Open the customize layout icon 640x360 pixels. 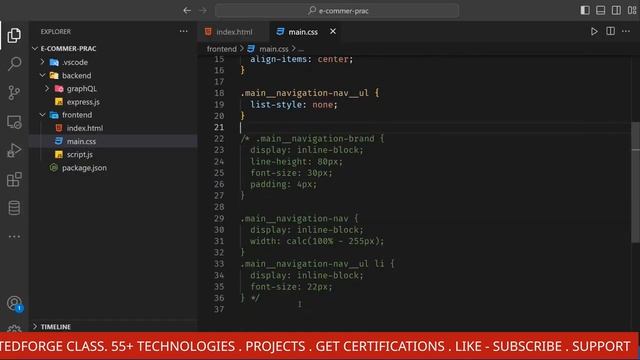[632, 10]
